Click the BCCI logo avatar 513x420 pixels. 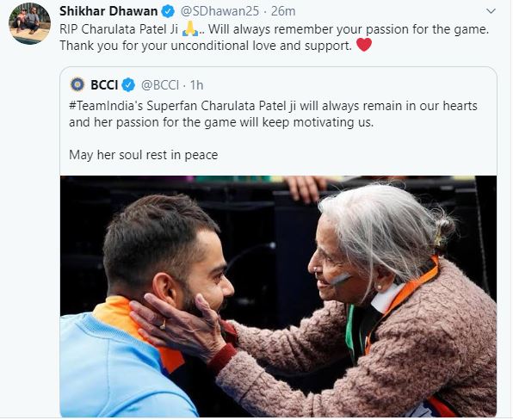[x=77, y=84]
